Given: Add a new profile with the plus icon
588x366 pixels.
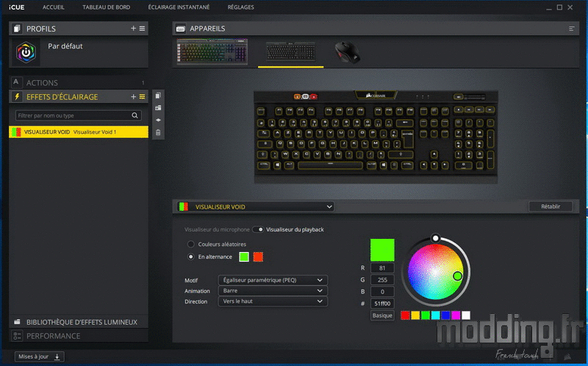Looking at the screenshot, I should 133,29.
